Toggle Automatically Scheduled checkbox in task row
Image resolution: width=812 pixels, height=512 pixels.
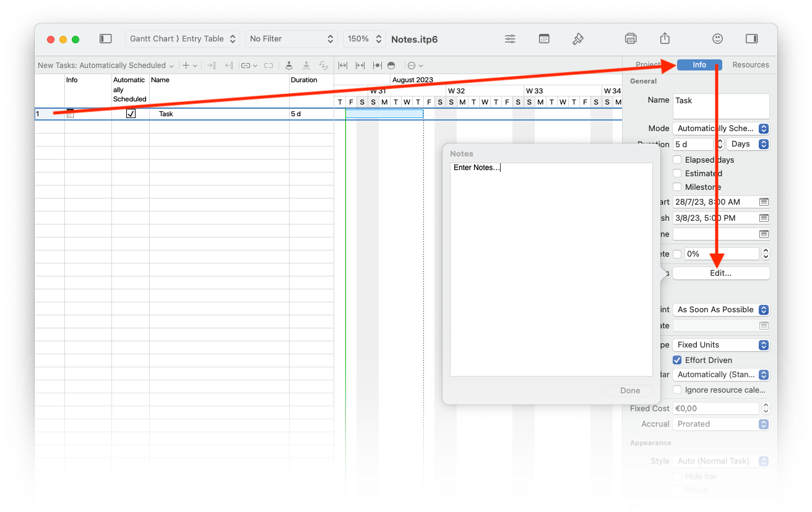pos(131,114)
